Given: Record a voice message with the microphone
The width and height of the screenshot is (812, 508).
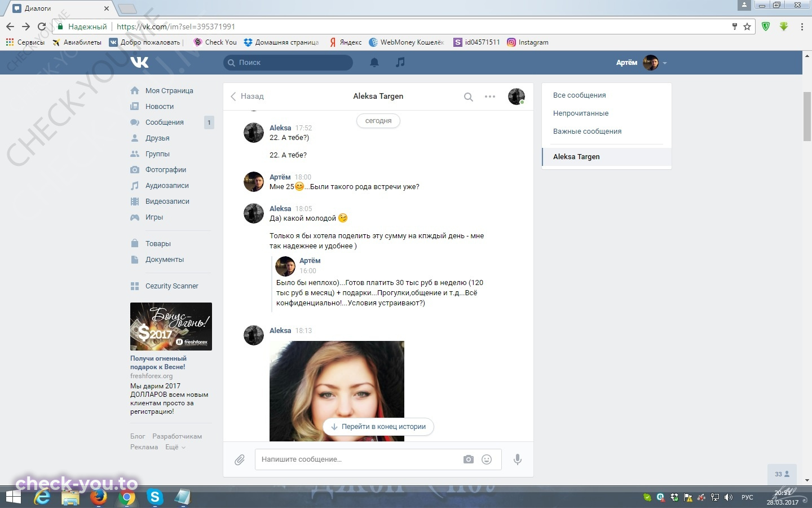Looking at the screenshot, I should point(517,459).
